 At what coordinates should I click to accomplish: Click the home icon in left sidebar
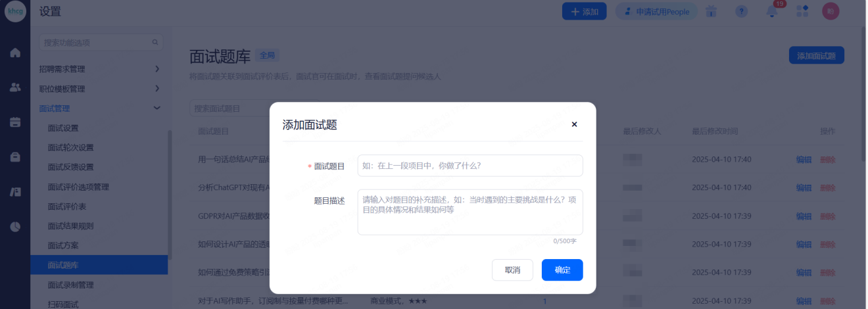pyautogui.click(x=15, y=53)
